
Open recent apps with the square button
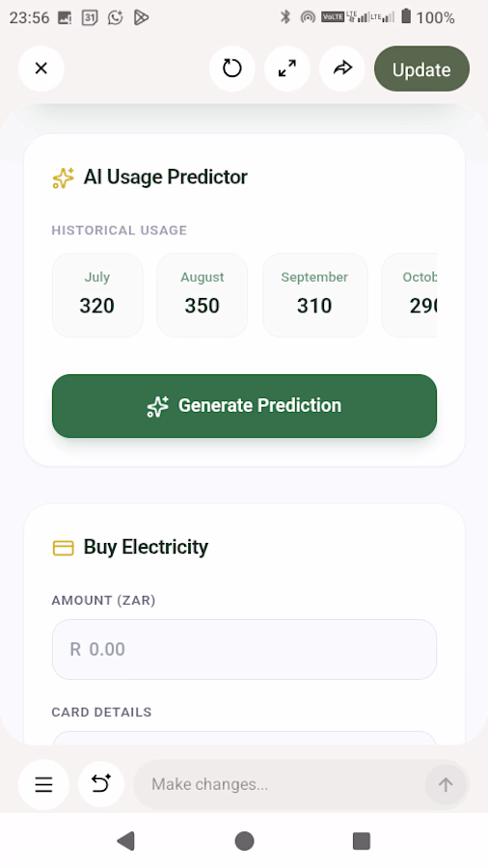click(x=362, y=841)
